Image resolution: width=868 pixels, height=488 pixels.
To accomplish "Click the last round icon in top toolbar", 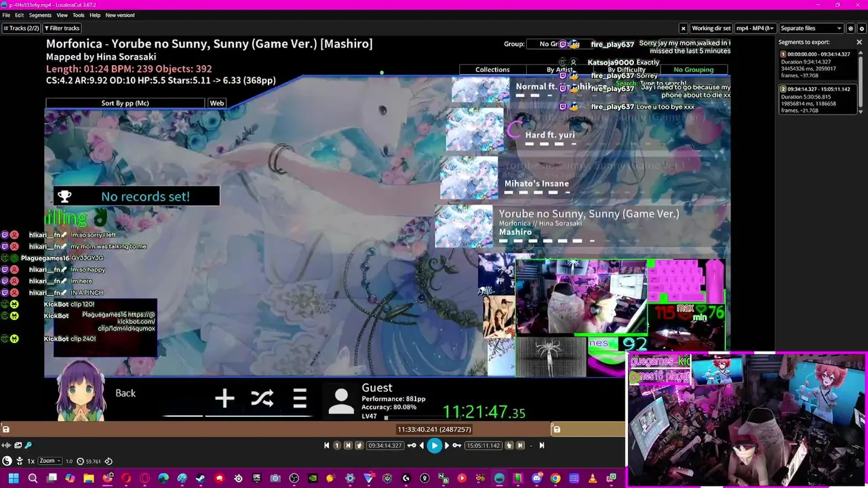I will (862, 28).
